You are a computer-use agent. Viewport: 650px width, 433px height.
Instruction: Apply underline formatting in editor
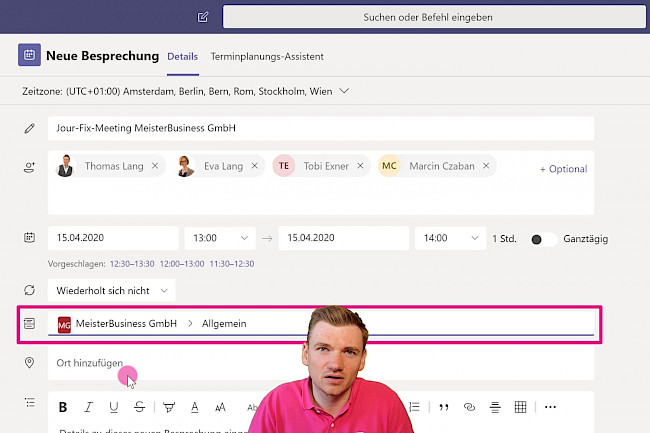click(x=113, y=407)
